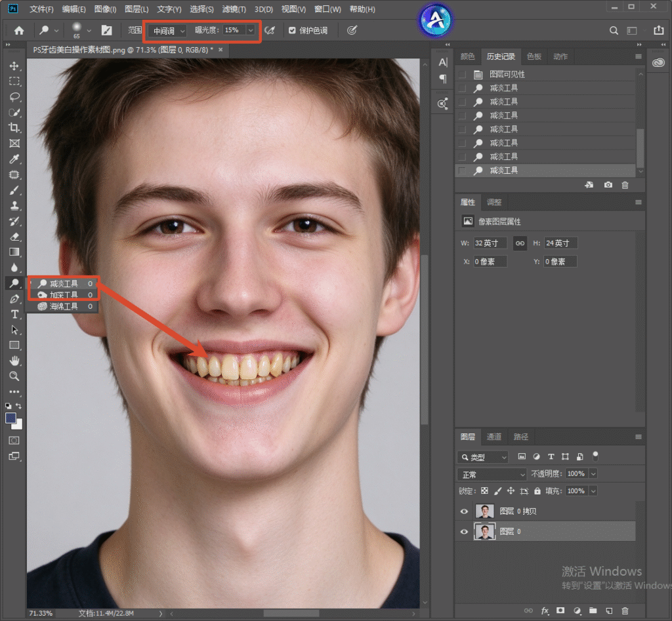Viewport: 672px width, 621px height.
Task: Switch to the 通道 tab
Action: coord(494,437)
